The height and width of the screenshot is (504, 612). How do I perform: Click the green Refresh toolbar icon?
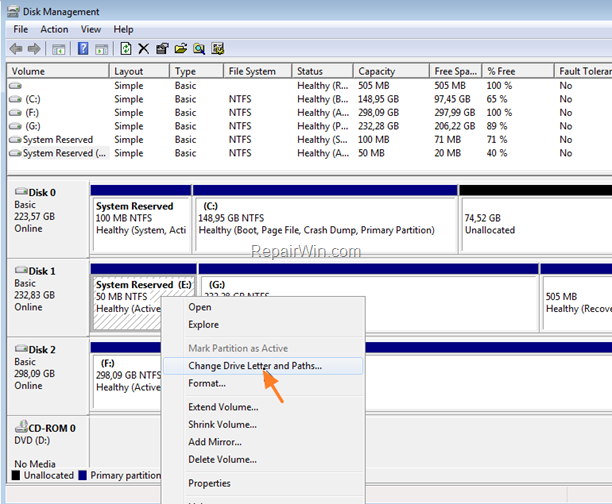tap(126, 49)
